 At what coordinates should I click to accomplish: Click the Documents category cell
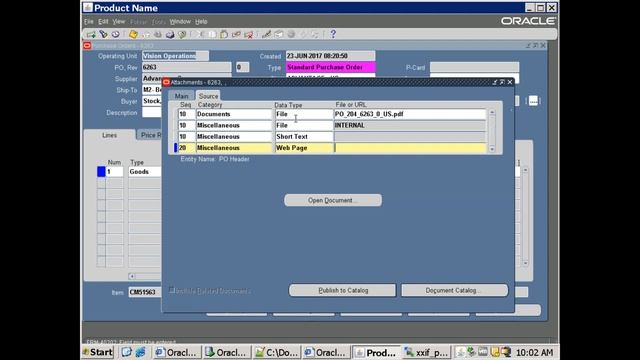tap(234, 114)
